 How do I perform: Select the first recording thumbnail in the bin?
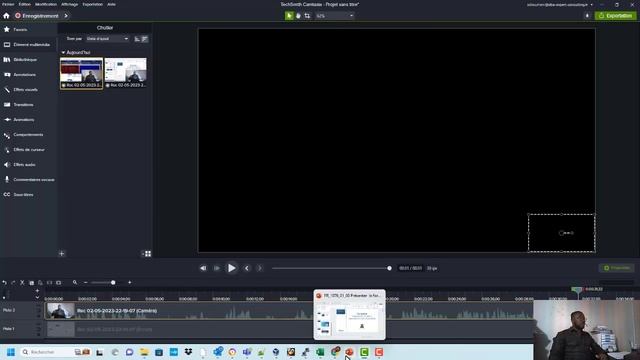pyautogui.click(x=81, y=73)
